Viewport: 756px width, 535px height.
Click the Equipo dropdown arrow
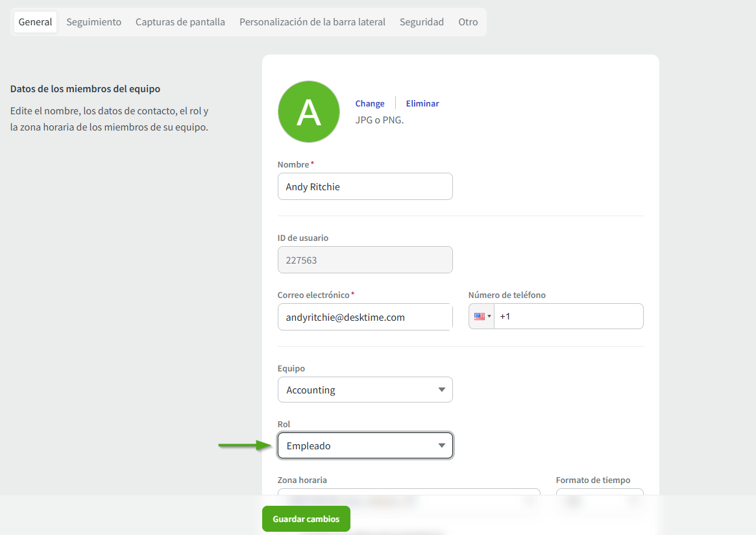coord(441,390)
